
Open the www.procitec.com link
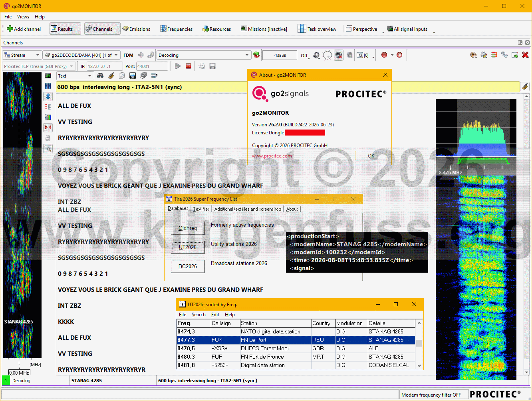click(x=272, y=156)
